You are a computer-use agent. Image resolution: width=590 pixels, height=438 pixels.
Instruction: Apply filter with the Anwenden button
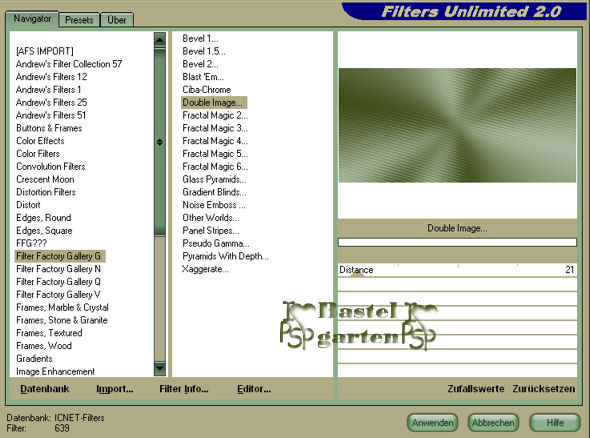433,423
